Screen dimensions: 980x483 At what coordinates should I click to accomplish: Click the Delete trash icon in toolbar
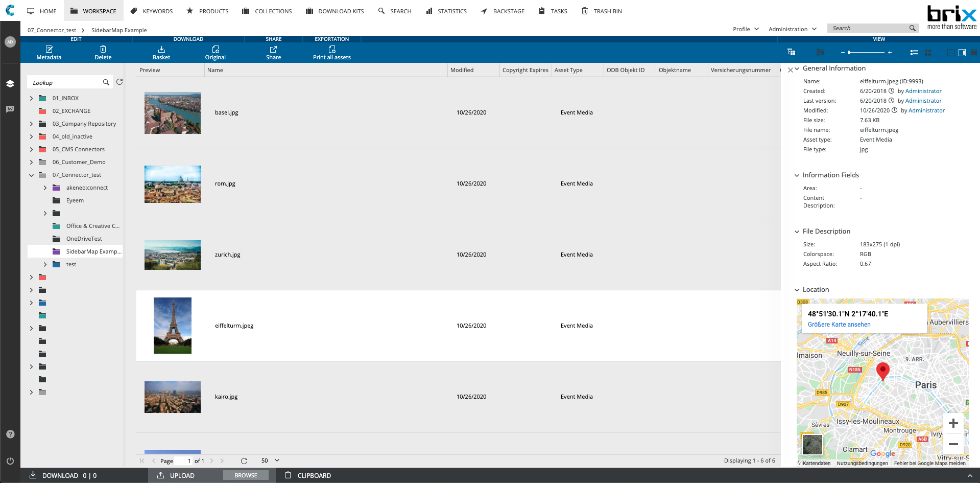click(103, 49)
